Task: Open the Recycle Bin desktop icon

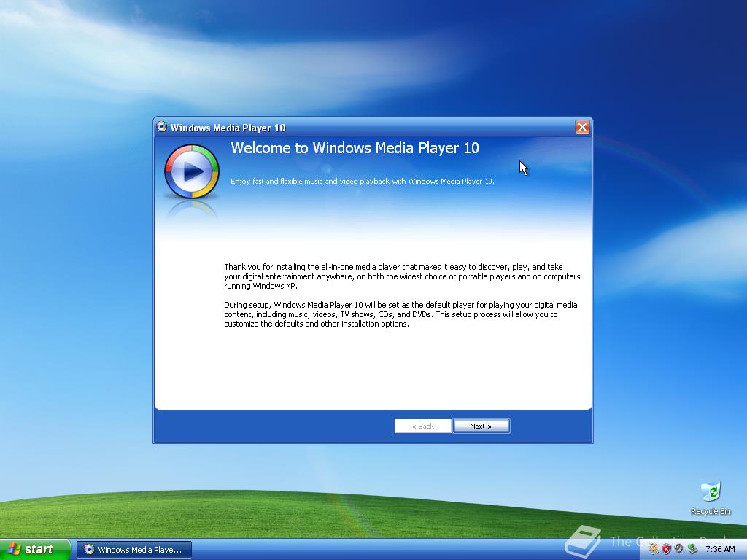Action: [x=711, y=498]
